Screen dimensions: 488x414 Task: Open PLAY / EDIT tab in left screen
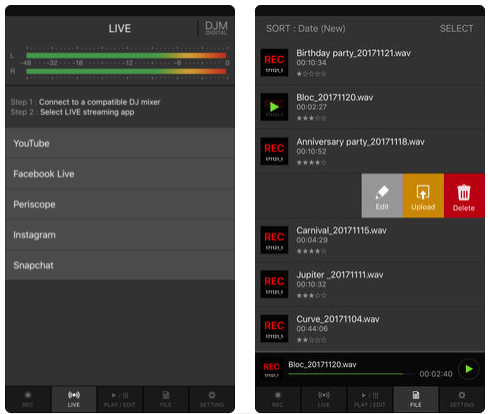pyautogui.click(x=120, y=399)
